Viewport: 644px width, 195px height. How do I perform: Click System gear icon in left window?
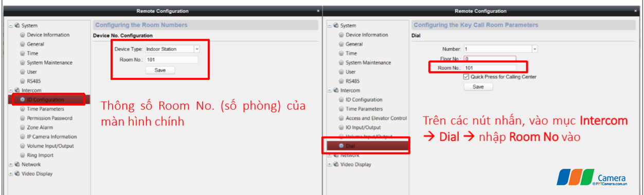(17, 26)
